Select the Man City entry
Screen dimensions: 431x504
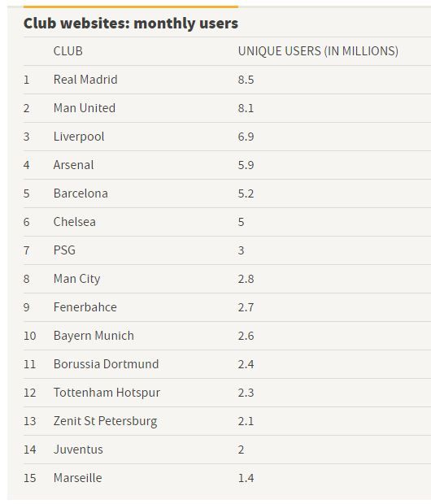[x=76, y=279]
